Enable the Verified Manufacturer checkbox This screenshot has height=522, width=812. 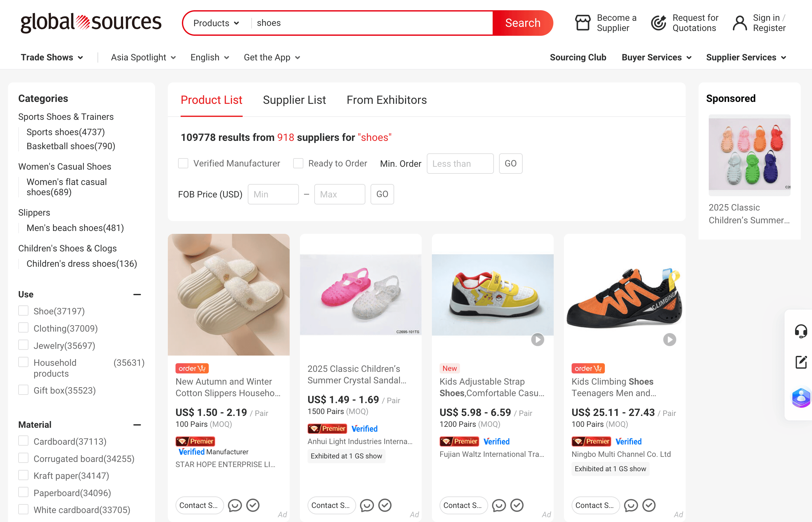pos(183,163)
